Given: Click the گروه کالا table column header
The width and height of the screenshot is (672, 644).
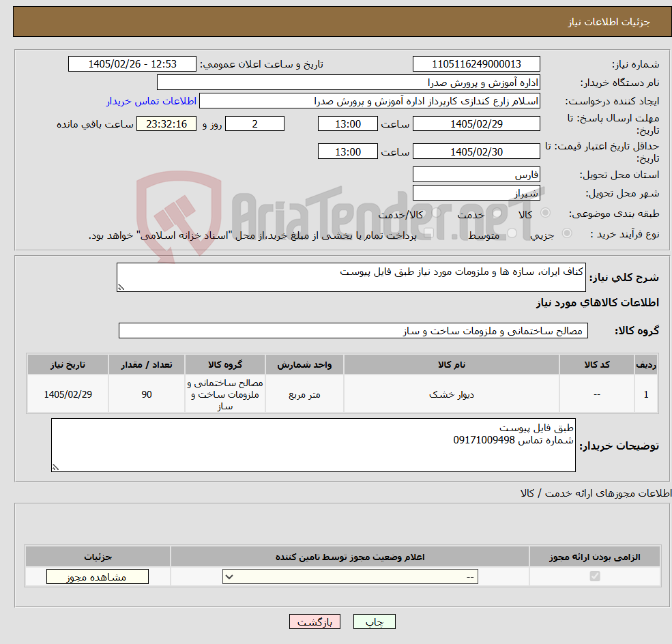Looking at the screenshot, I should click(x=225, y=364).
